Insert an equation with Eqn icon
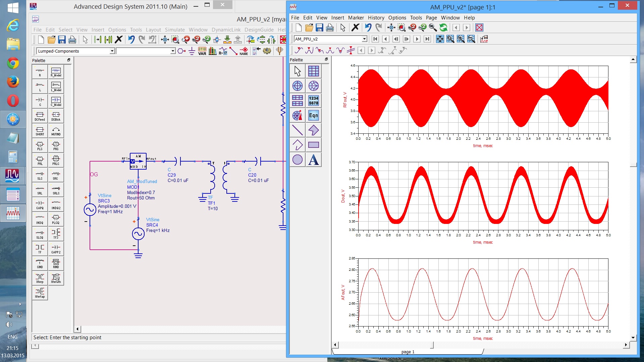The height and width of the screenshot is (362, 644). coord(313,115)
